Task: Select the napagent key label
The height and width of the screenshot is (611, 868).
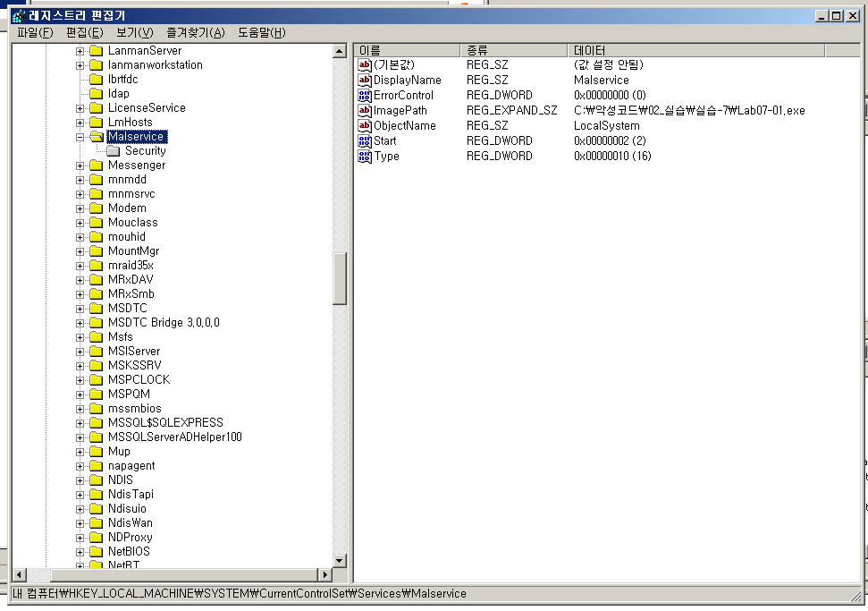Action: pos(131,466)
